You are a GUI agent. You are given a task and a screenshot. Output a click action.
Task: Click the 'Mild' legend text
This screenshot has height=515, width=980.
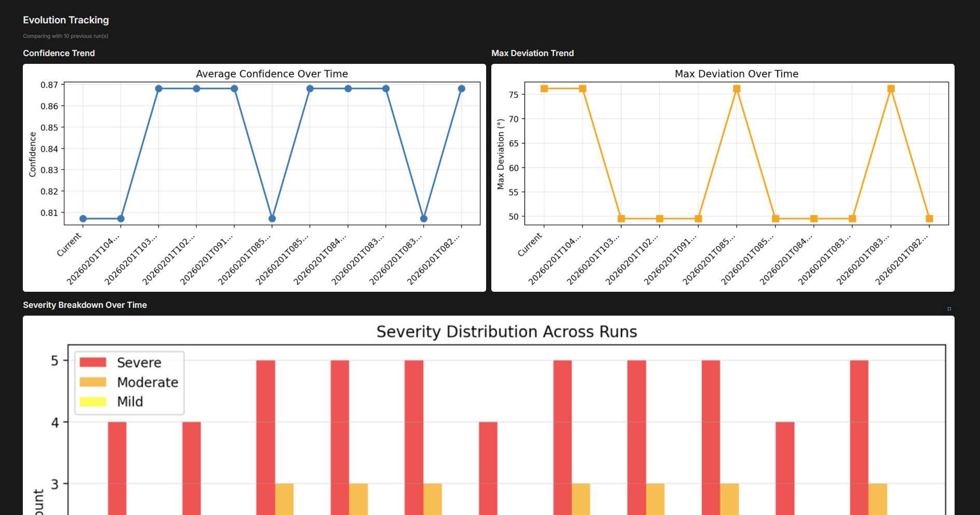click(x=130, y=401)
